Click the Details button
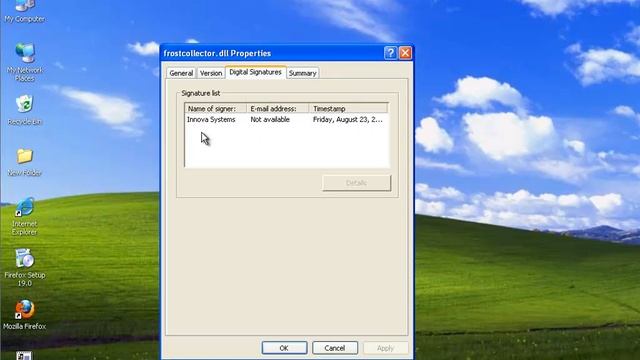Viewport: 640px width, 360px height. pos(356,183)
